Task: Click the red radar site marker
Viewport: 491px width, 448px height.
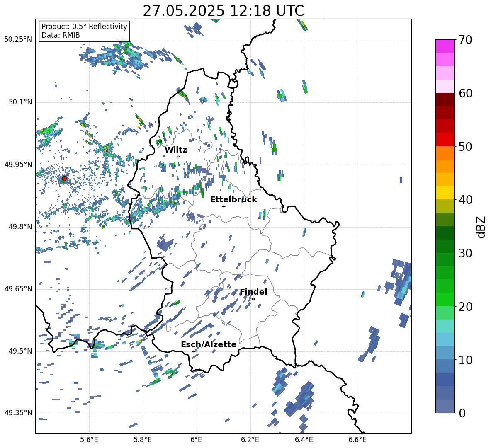Action: tap(64, 179)
